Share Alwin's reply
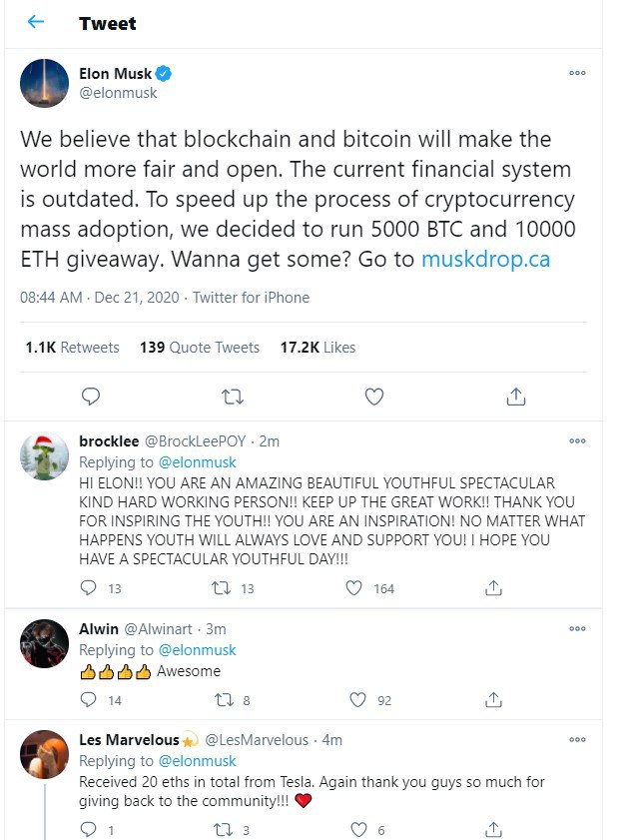The image size is (627, 840). click(491, 700)
